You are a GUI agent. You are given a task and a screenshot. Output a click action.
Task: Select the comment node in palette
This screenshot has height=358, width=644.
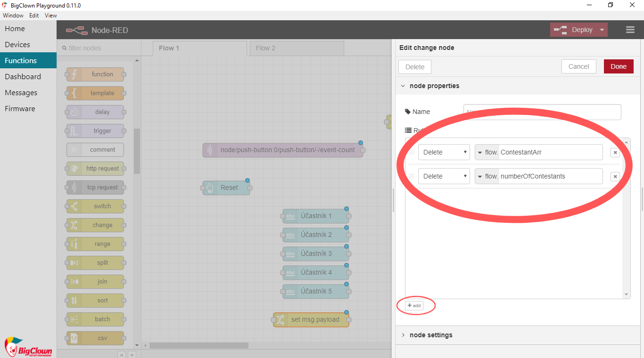click(95, 150)
